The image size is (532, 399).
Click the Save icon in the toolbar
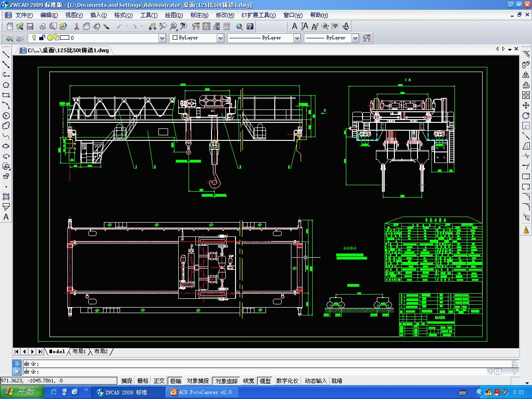click(x=30, y=27)
